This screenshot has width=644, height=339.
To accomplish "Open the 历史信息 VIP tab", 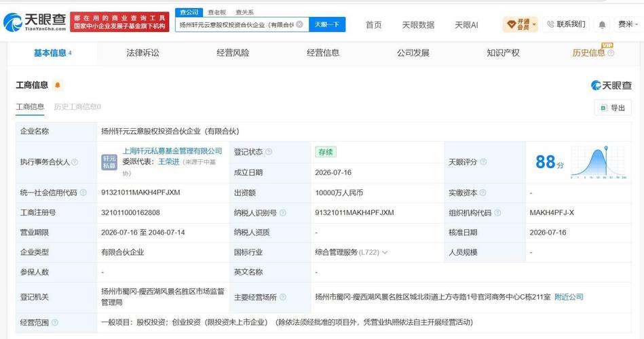I will 588,53.
